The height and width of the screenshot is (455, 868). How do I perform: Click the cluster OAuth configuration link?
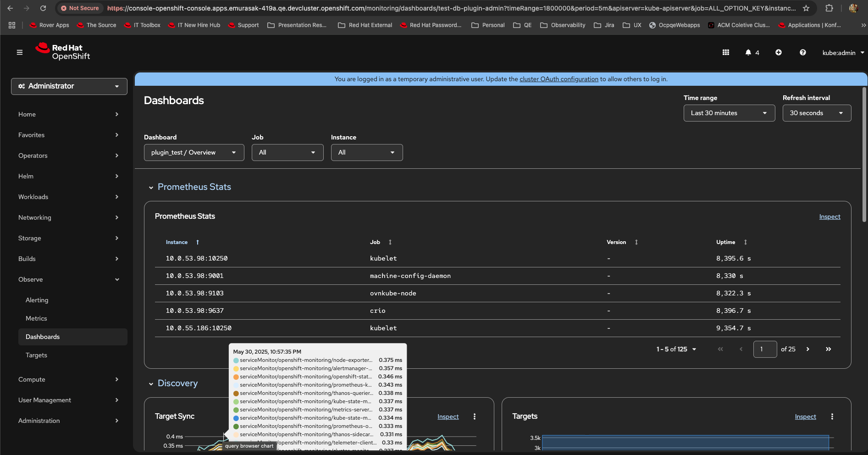(558, 79)
